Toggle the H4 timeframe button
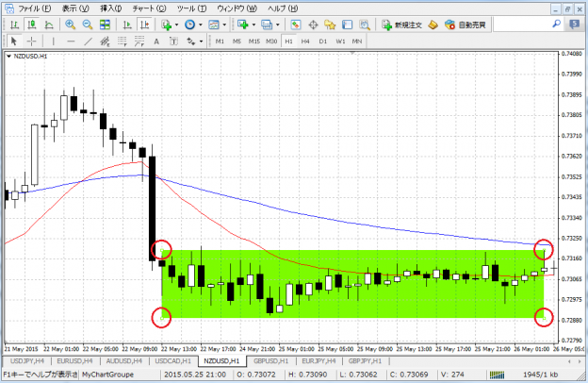 click(306, 42)
